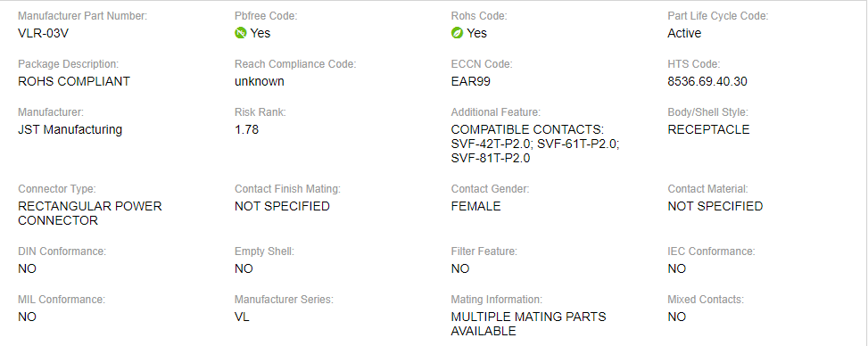This screenshot has width=868, height=346.
Task: Click MULTIPLE MATING PARTS AVAILABLE text
Action: 529,324
